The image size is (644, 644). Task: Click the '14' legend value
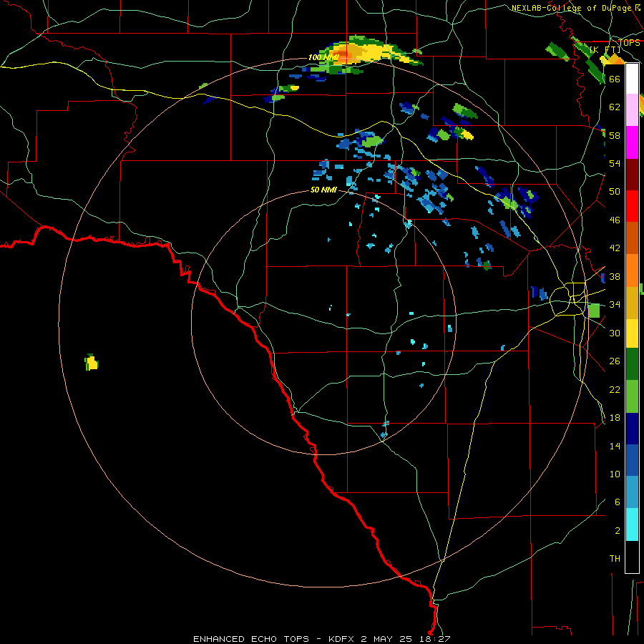[x=615, y=446]
